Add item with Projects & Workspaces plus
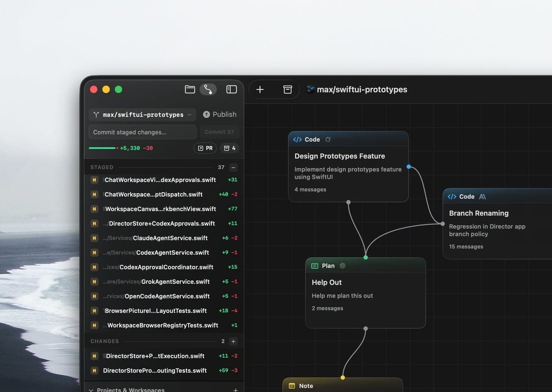The image size is (552, 392). tap(236, 390)
